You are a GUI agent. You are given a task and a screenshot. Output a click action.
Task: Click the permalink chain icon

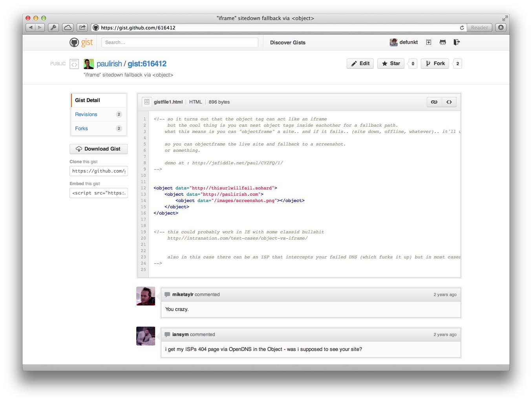[x=434, y=102]
